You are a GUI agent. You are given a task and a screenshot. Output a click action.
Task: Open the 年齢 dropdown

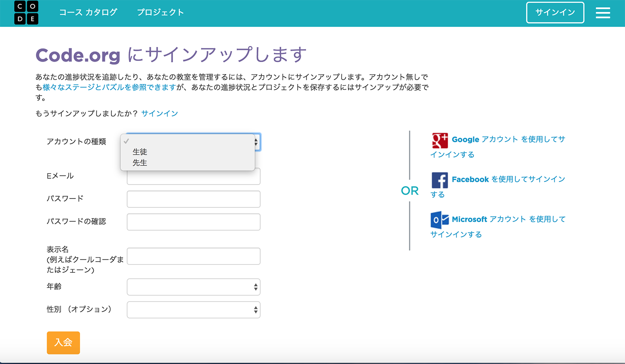tap(193, 287)
